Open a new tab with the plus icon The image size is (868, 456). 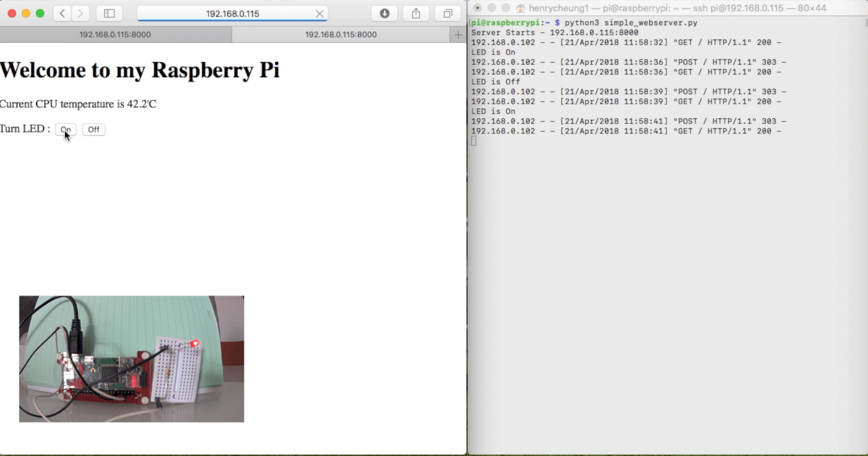pyautogui.click(x=459, y=34)
